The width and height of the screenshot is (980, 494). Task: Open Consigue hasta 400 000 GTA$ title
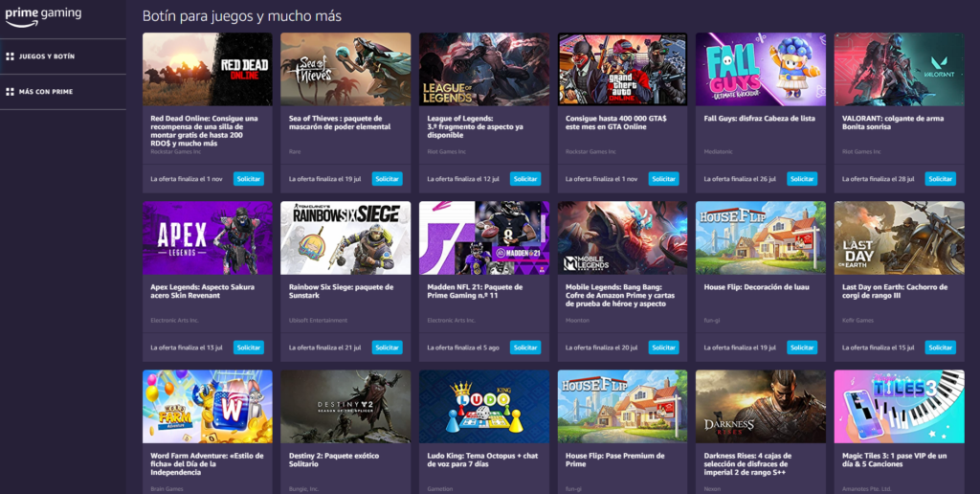(616, 123)
